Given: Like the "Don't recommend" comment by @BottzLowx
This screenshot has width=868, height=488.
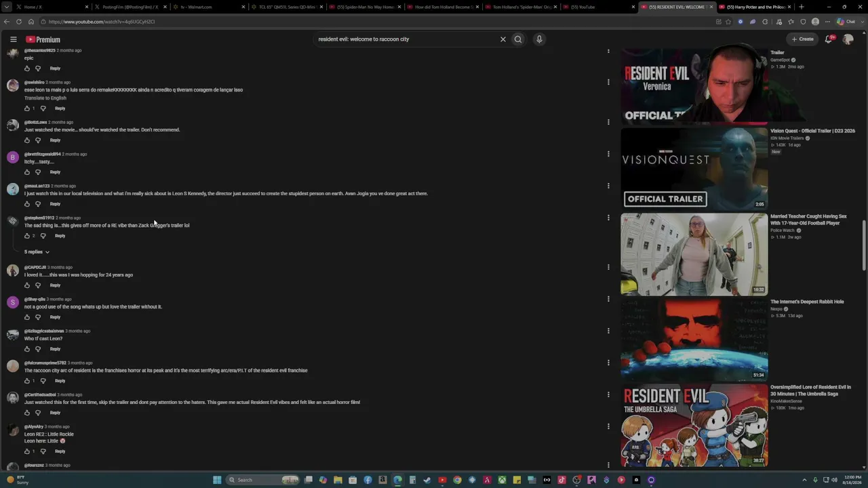Looking at the screenshot, I should click(x=27, y=140).
